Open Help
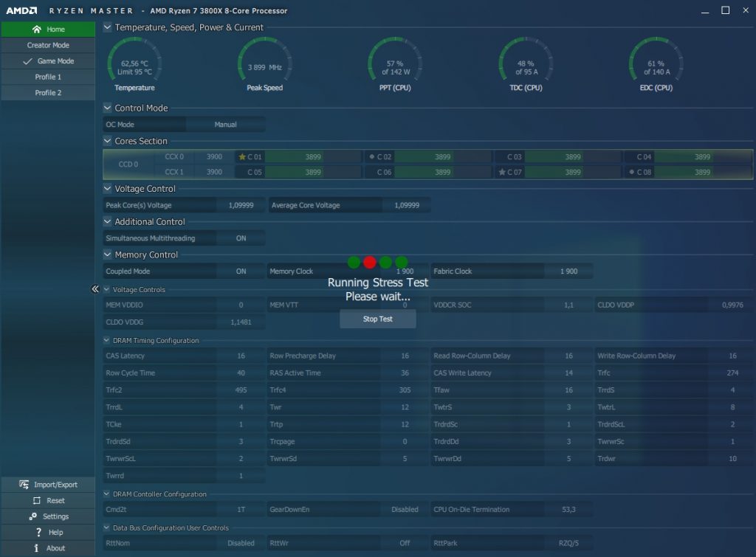756x557 pixels. coord(48,533)
